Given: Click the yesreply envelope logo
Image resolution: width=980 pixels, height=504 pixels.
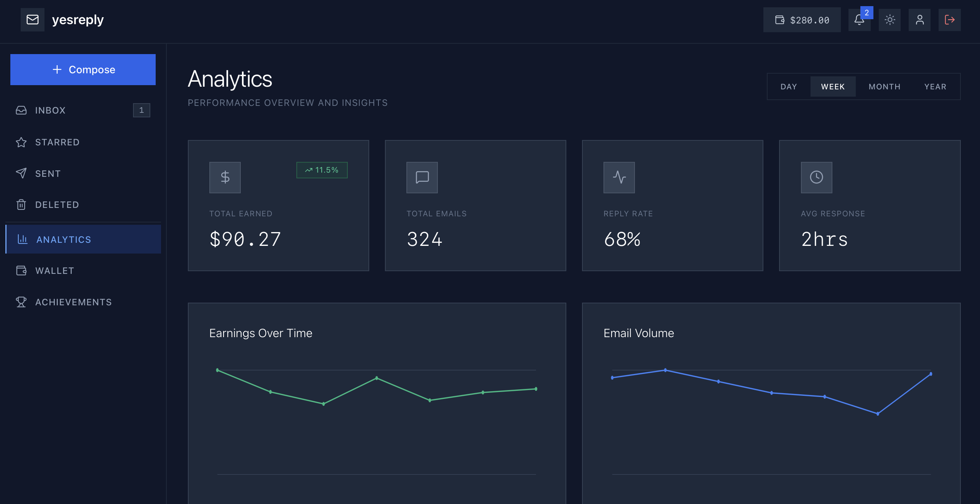Looking at the screenshot, I should coord(33,20).
